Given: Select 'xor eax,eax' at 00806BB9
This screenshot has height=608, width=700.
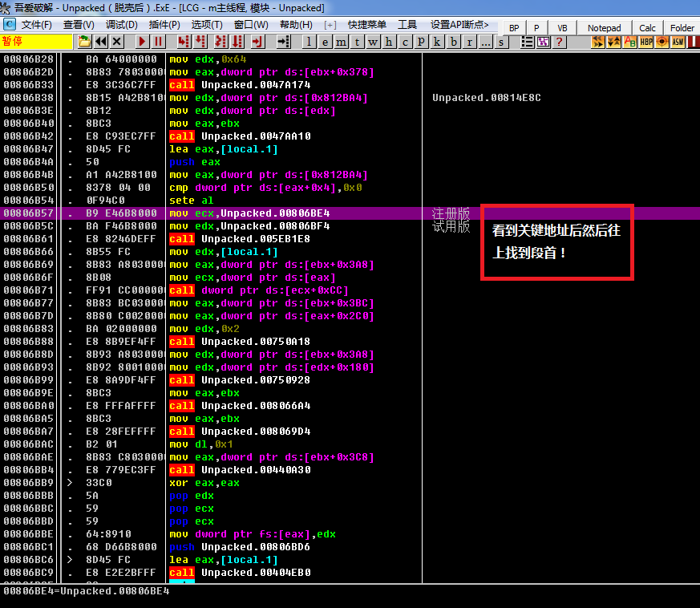Looking at the screenshot, I should click(x=204, y=483).
